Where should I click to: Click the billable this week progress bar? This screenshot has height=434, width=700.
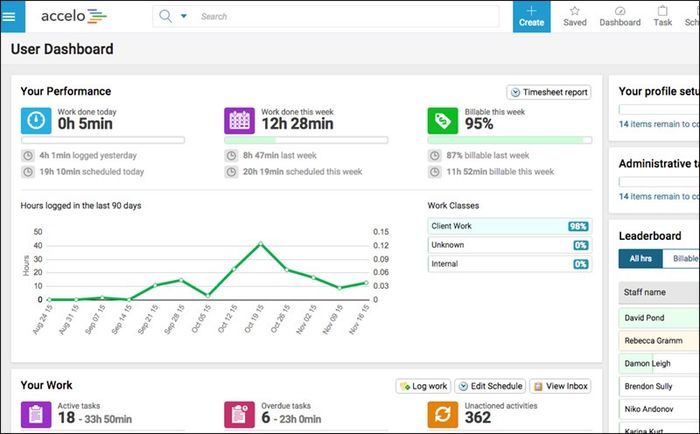click(x=510, y=140)
